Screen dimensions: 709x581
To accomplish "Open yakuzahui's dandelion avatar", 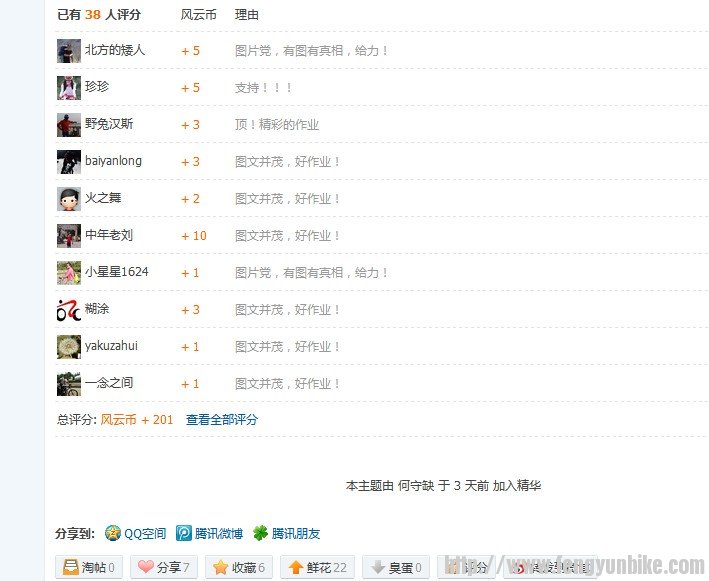I will [x=69, y=347].
